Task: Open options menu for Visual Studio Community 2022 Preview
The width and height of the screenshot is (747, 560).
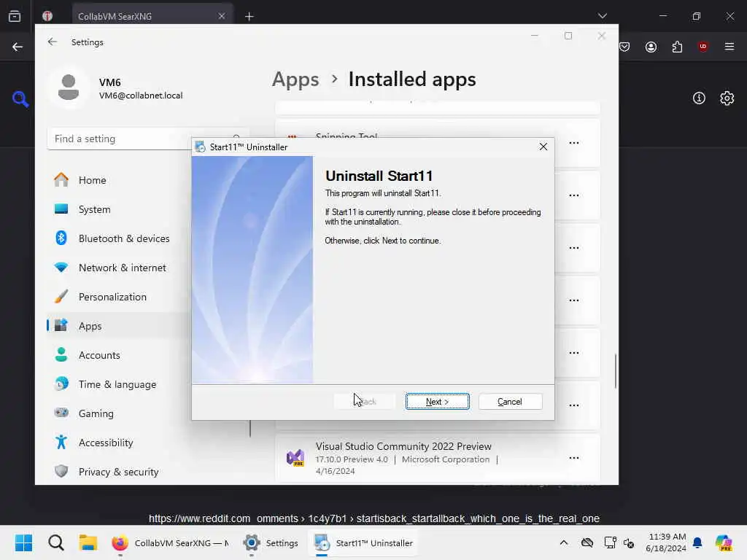Action: click(x=574, y=458)
